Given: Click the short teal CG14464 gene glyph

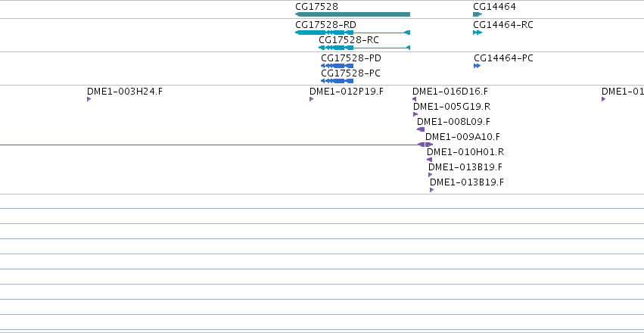Looking at the screenshot, I should [478, 14].
